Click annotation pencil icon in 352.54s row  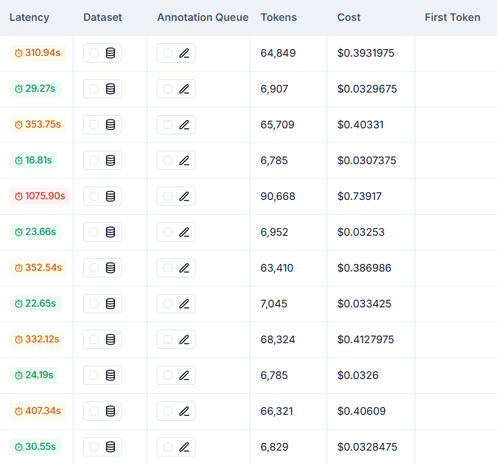point(184,268)
